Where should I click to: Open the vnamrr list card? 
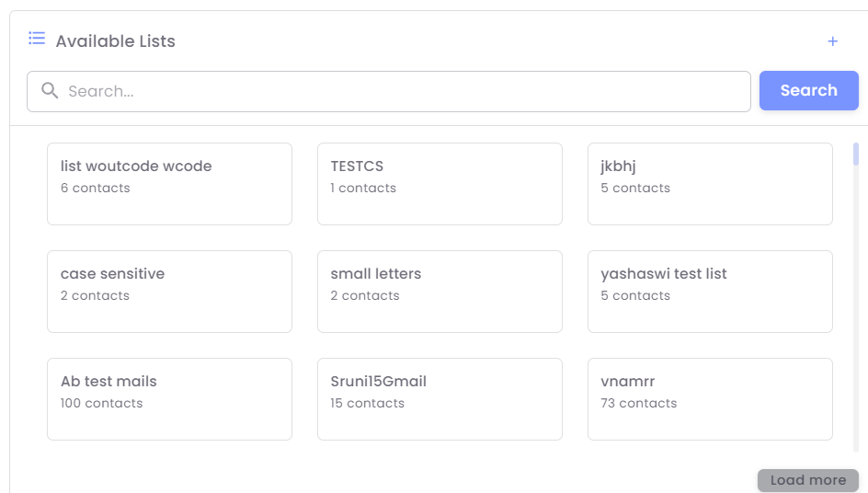[710, 398]
